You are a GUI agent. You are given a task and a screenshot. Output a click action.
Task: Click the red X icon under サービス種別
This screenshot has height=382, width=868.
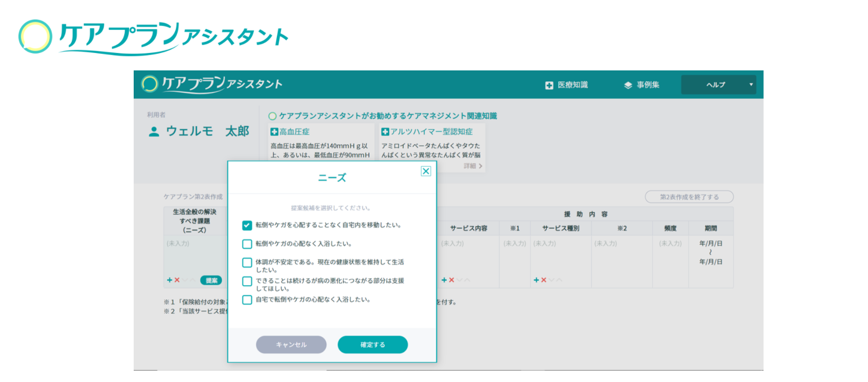click(544, 280)
